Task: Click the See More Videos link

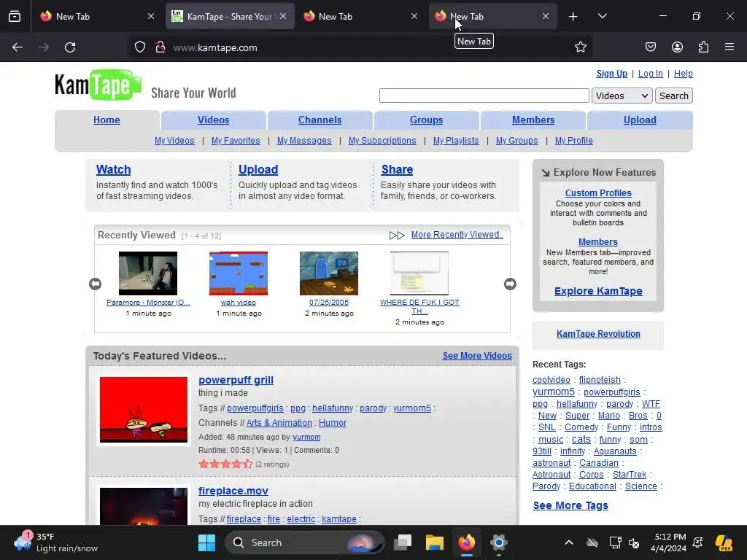Action: coord(477,356)
